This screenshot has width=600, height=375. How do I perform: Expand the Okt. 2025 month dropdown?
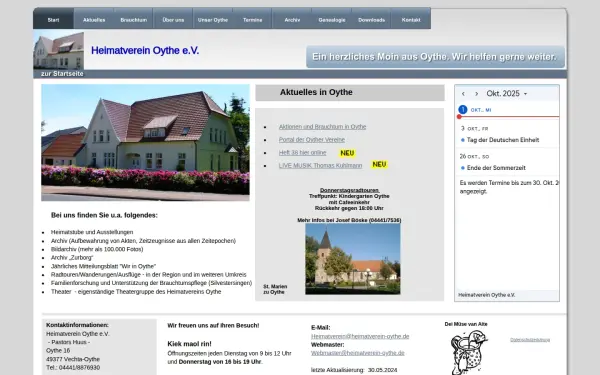point(507,94)
